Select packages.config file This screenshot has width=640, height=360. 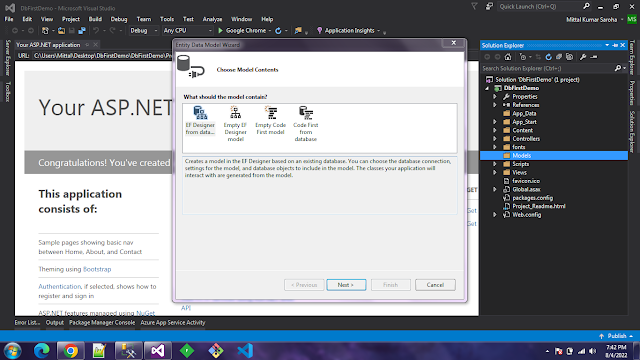[532, 198]
